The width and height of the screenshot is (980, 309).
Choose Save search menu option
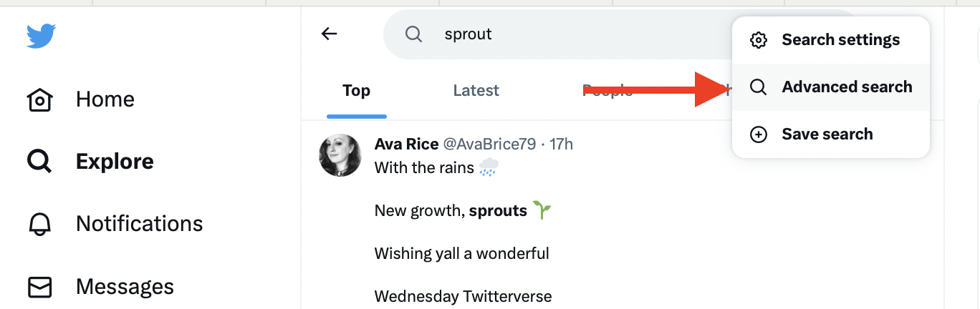click(x=827, y=134)
